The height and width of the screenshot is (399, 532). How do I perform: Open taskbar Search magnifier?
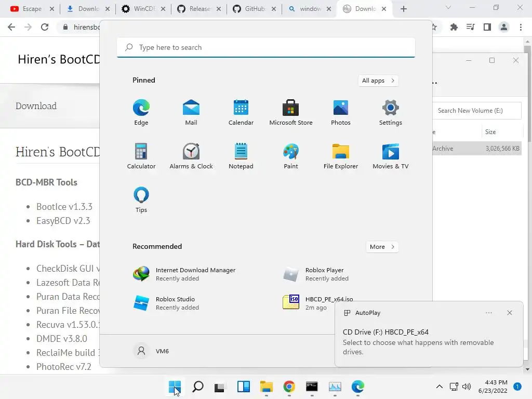198,387
